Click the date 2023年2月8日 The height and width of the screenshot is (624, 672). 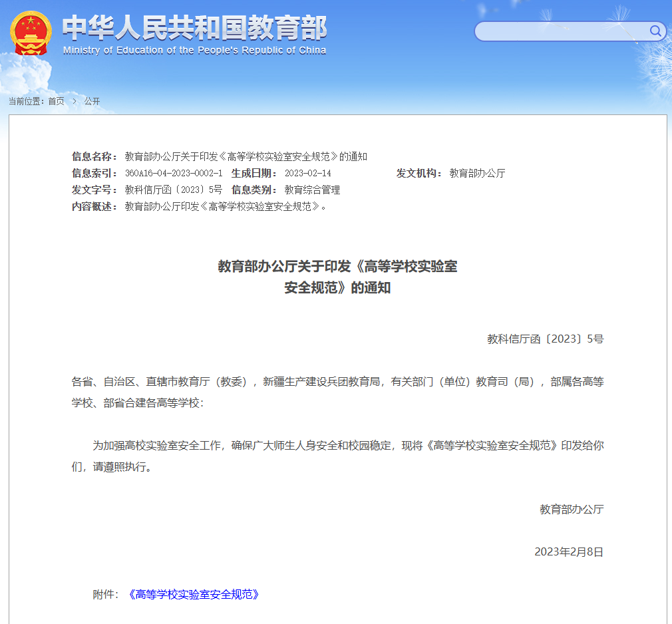pyautogui.click(x=569, y=551)
